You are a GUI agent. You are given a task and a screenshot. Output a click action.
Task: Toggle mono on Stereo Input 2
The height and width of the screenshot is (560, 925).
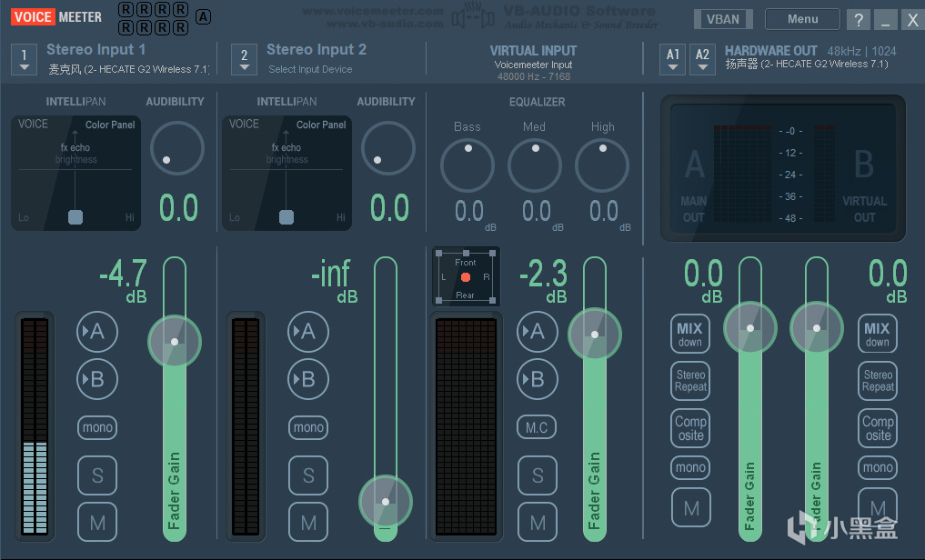click(x=308, y=427)
